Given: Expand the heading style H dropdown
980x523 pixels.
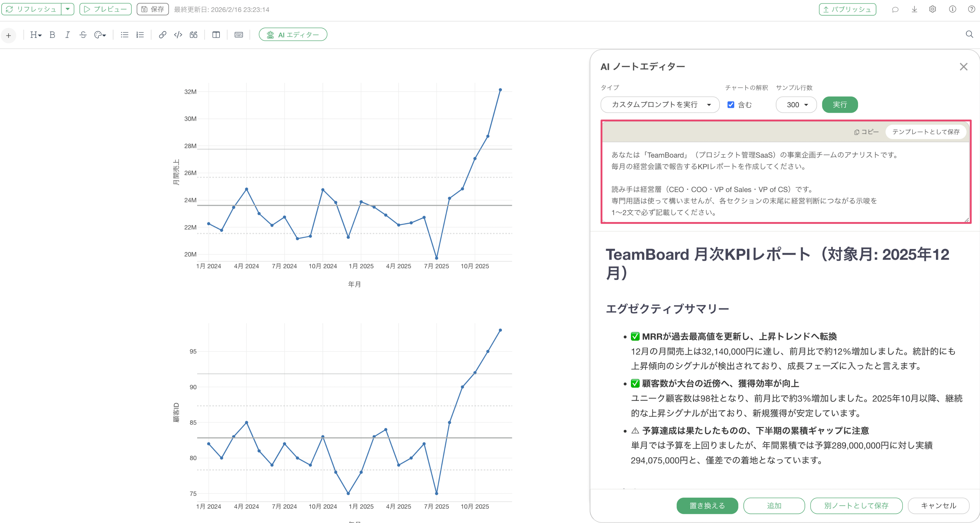Looking at the screenshot, I should 36,35.
